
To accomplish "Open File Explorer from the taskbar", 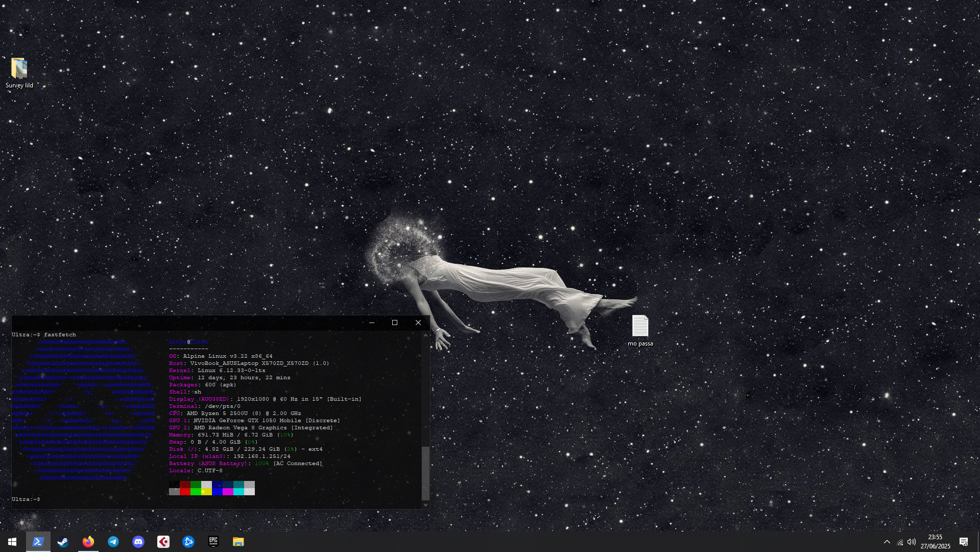I will 238,542.
